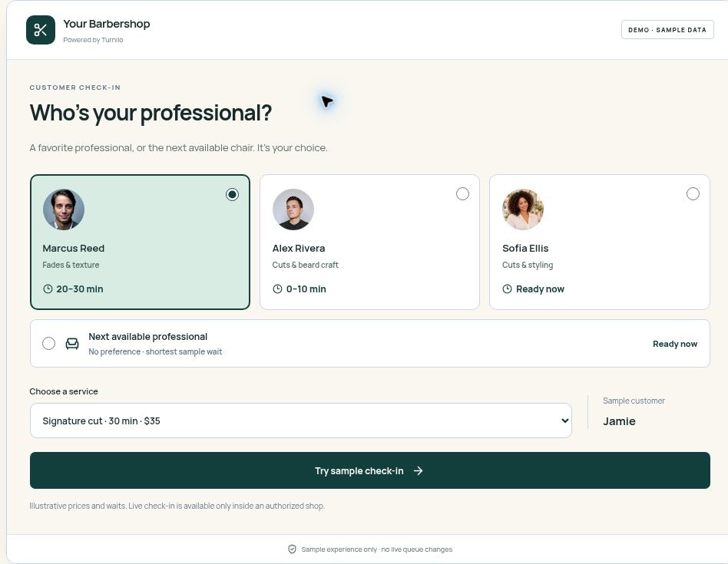
Task: Click the clock icon beside Ready now on Sofia's card
Action: [x=507, y=289]
